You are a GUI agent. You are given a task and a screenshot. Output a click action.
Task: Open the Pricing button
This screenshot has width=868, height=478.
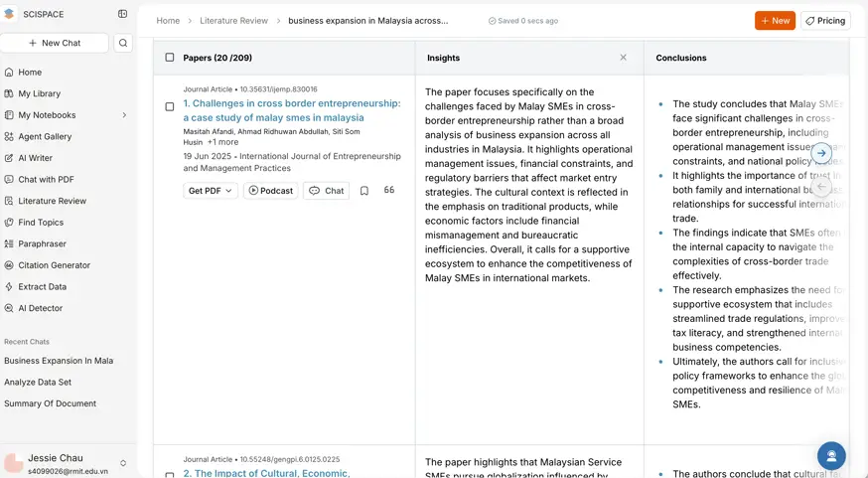click(x=825, y=21)
